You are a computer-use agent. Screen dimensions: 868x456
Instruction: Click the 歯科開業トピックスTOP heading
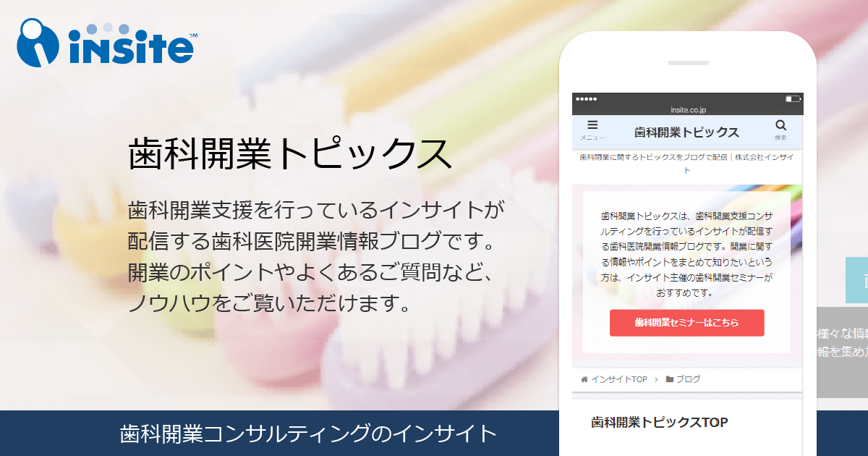click(x=659, y=422)
